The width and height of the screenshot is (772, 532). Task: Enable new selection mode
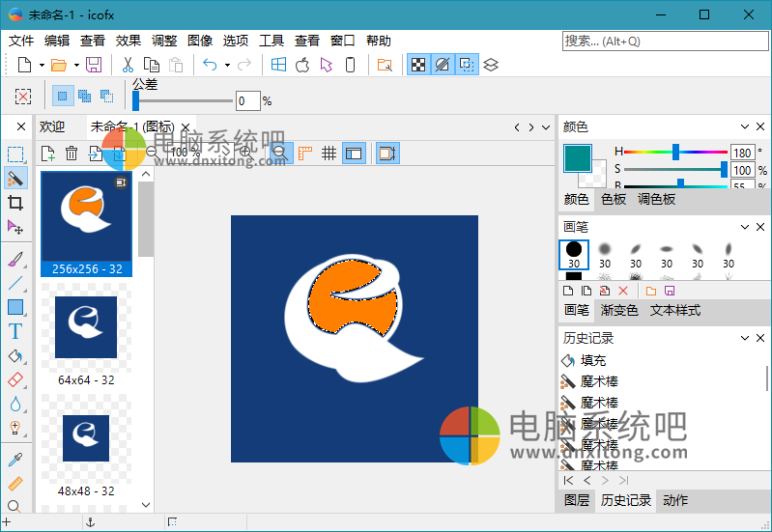[x=62, y=96]
